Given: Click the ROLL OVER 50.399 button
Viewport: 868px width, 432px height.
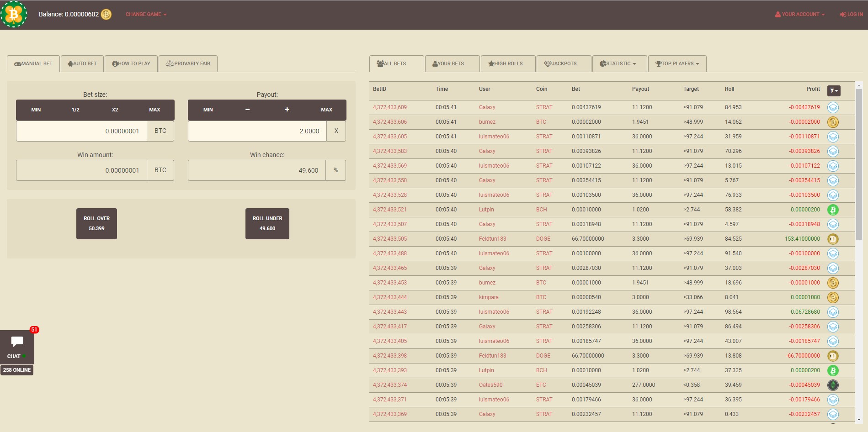Looking at the screenshot, I should click(96, 224).
